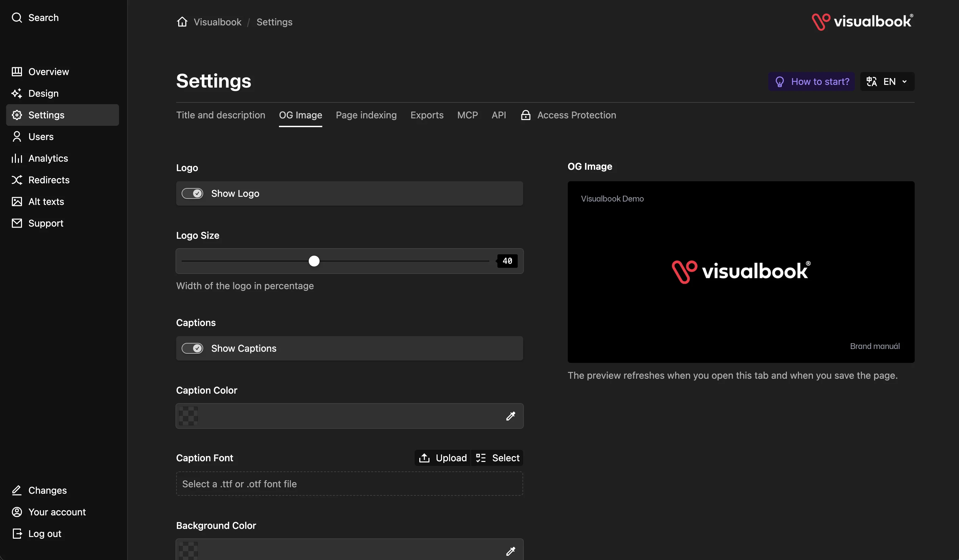This screenshot has width=959, height=560.
Task: Click the upload arrow icon for Caption Font
Action: click(x=424, y=458)
